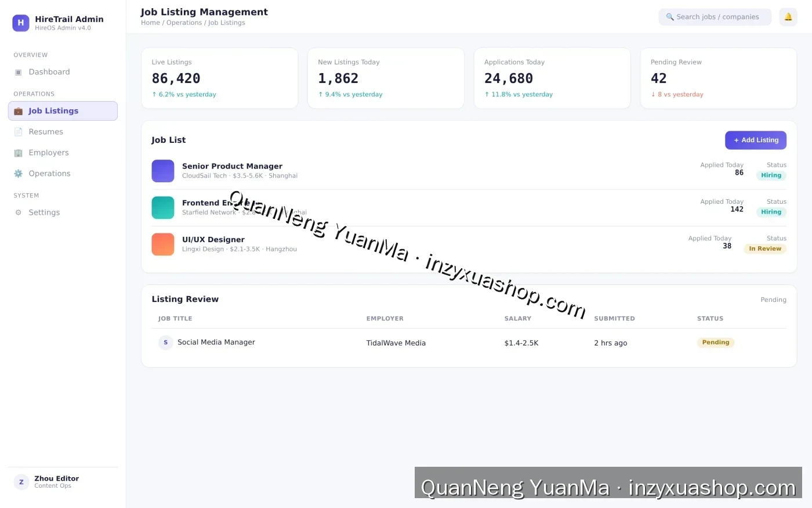Open the notifications bell icon
The height and width of the screenshot is (508, 812).
pyautogui.click(x=788, y=17)
